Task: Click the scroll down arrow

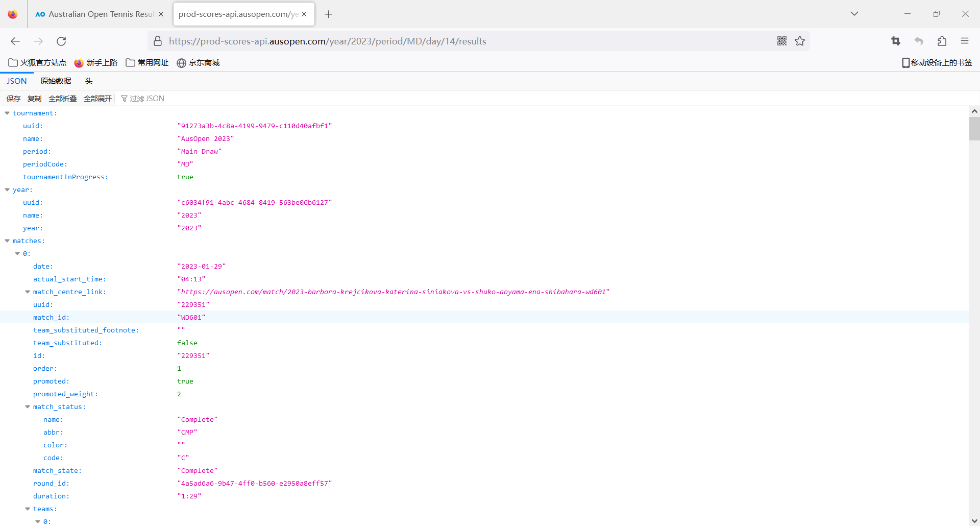Action: (x=974, y=521)
